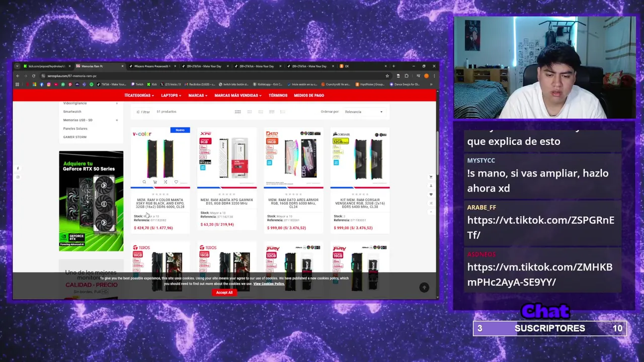644x362 pixels.
Task: Switch to the Memorias Ram Pc tab
Action: click(x=99, y=66)
